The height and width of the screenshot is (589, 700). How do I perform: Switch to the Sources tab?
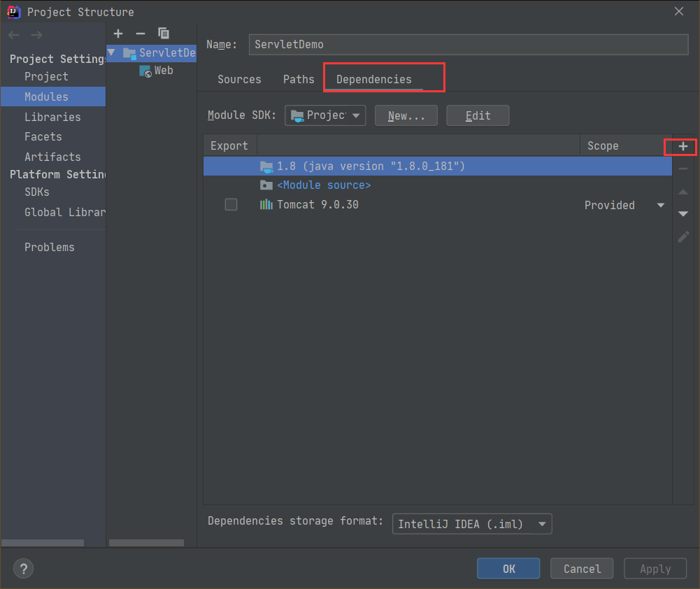(x=239, y=79)
